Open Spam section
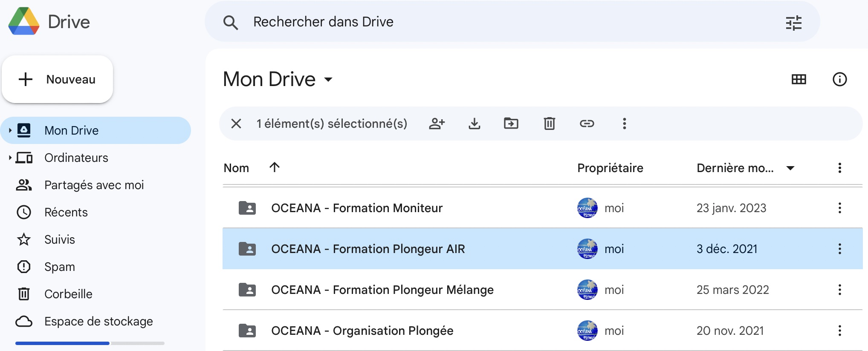Screen dimensions: 868x351 pos(60,267)
